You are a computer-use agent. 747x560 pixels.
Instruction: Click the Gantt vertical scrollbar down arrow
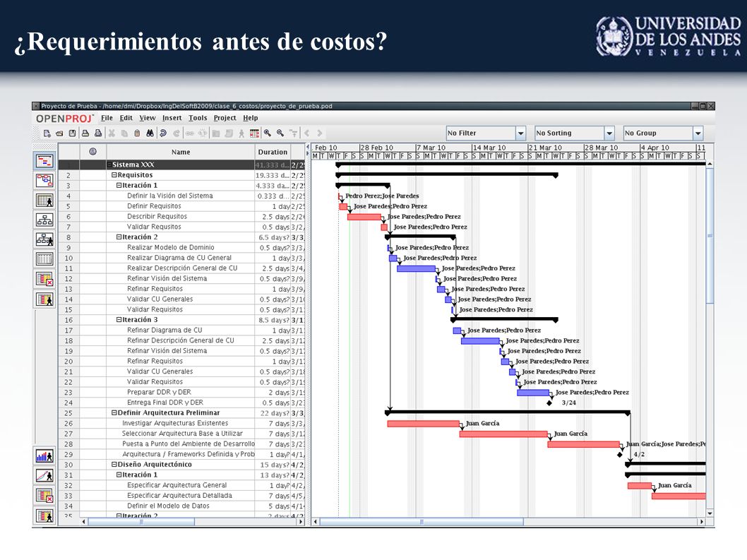point(710,513)
